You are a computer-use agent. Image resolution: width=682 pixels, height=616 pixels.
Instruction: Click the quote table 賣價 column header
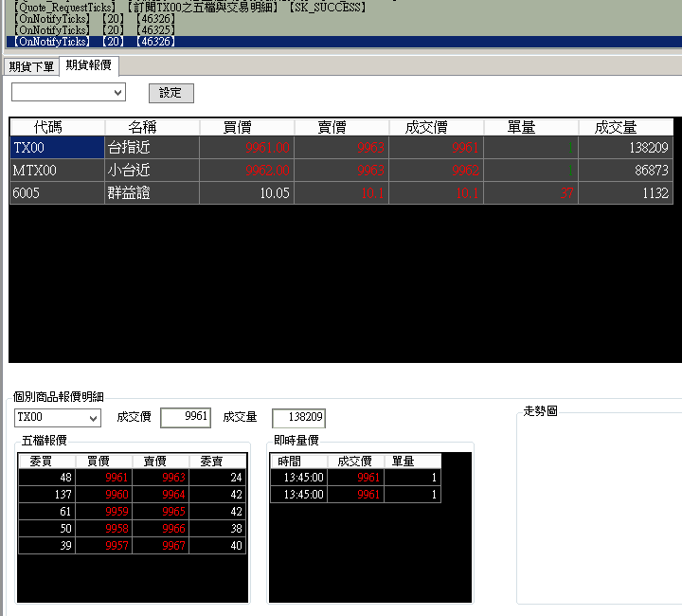pos(341,127)
